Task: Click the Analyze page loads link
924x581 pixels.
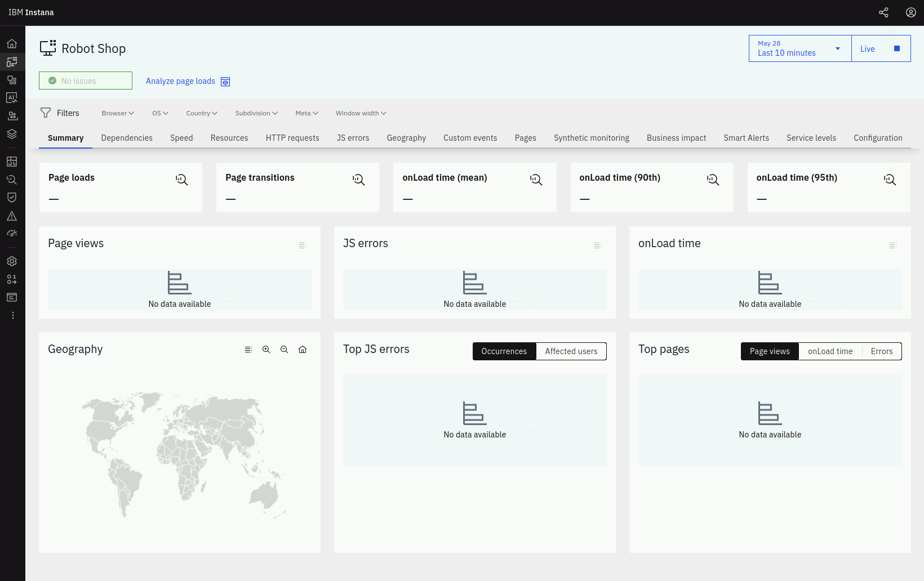Action: [x=188, y=81]
